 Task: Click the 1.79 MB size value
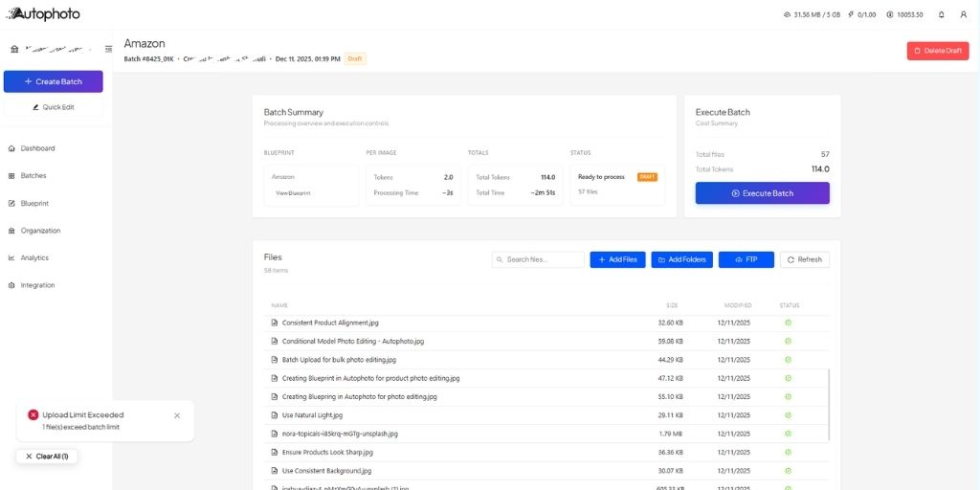click(x=673, y=434)
